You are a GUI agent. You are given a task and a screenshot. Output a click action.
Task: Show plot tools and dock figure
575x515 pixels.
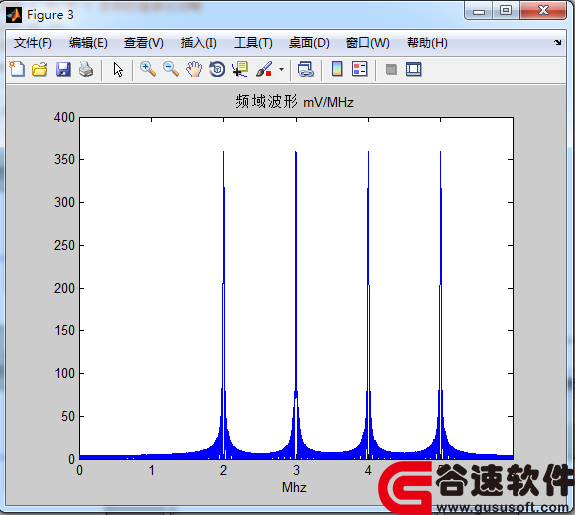(414, 69)
